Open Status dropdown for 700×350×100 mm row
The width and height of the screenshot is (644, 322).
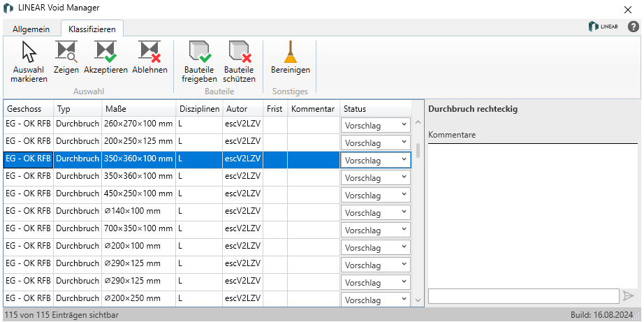[x=375, y=230]
